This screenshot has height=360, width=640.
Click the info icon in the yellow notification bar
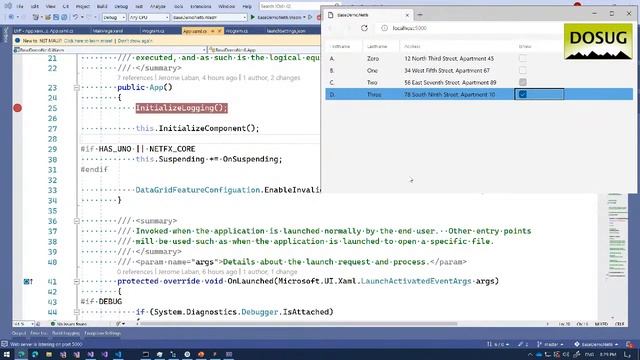(x=18, y=41)
